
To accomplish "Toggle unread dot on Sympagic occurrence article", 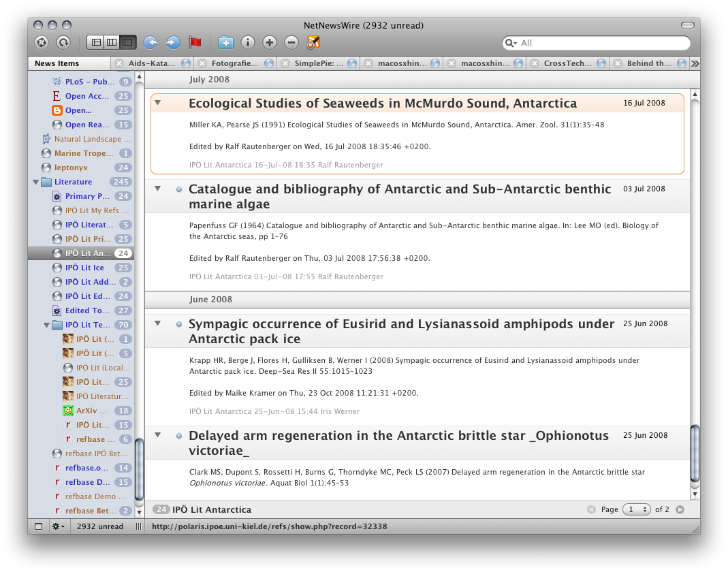I will click(x=178, y=324).
